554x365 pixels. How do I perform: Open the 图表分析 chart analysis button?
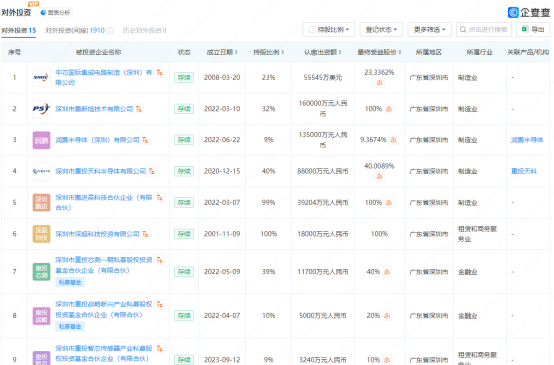point(55,13)
